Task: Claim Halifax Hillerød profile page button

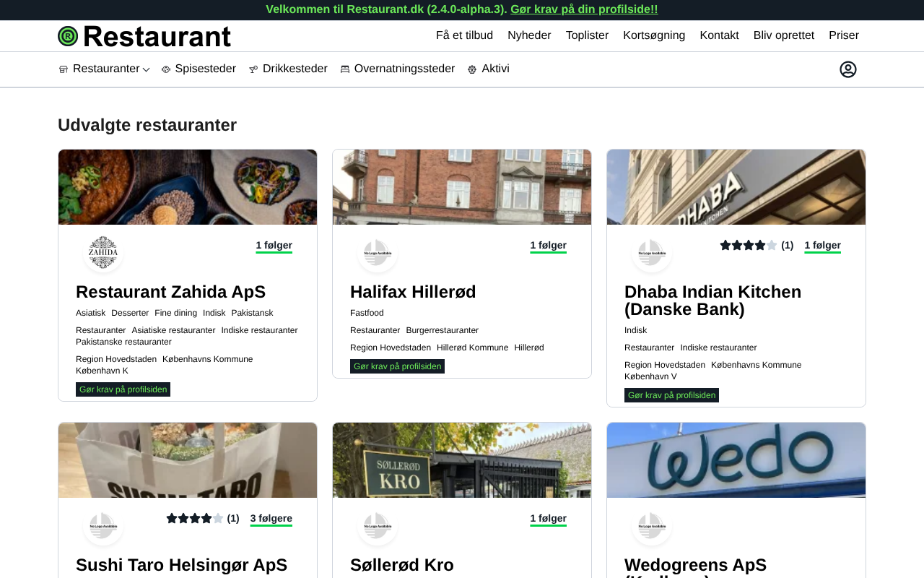Action: (397, 366)
